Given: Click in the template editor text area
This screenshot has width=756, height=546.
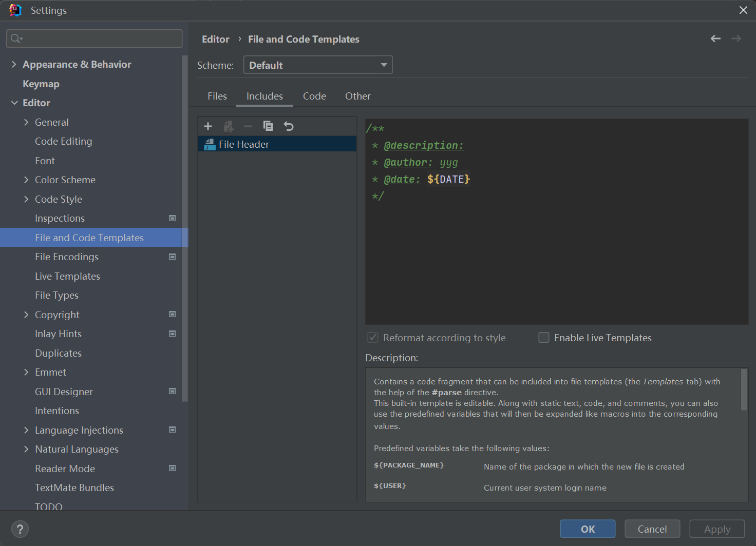Looking at the screenshot, I should 557,222.
